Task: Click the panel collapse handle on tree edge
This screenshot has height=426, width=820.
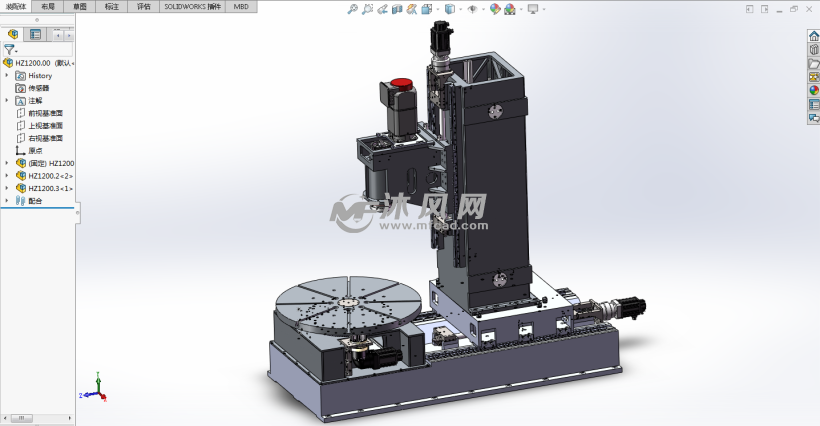Action: click(x=77, y=213)
